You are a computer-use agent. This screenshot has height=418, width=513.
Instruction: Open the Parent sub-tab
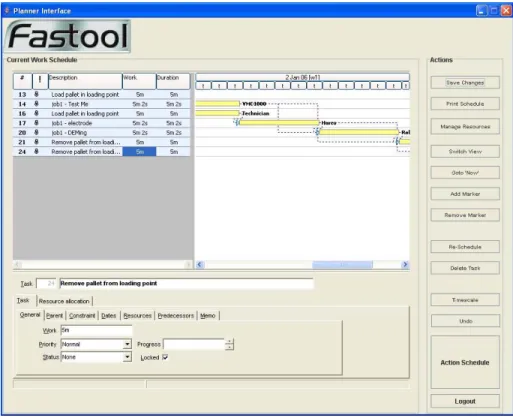coord(55,315)
